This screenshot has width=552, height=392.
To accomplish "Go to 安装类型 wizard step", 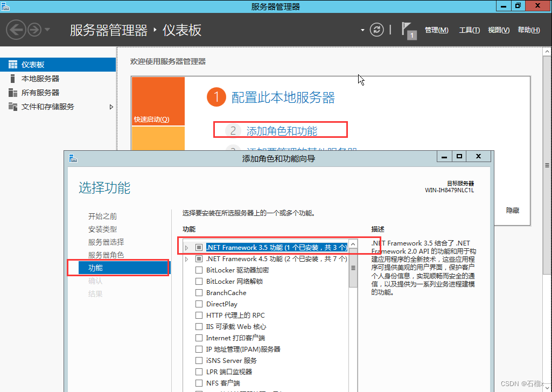I will point(102,229).
